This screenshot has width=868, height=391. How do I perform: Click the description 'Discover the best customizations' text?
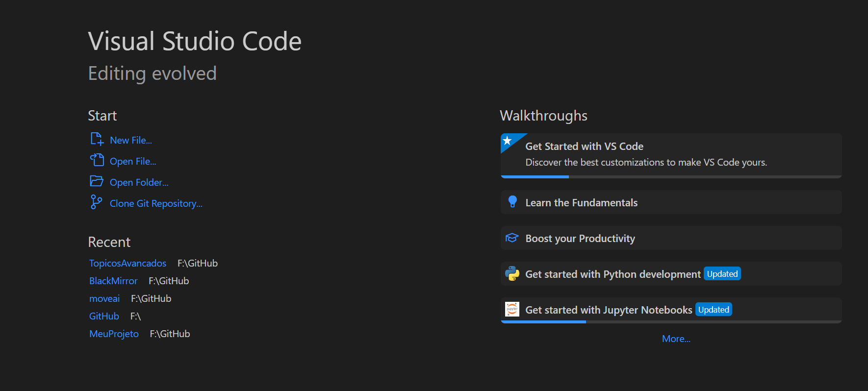coord(646,162)
